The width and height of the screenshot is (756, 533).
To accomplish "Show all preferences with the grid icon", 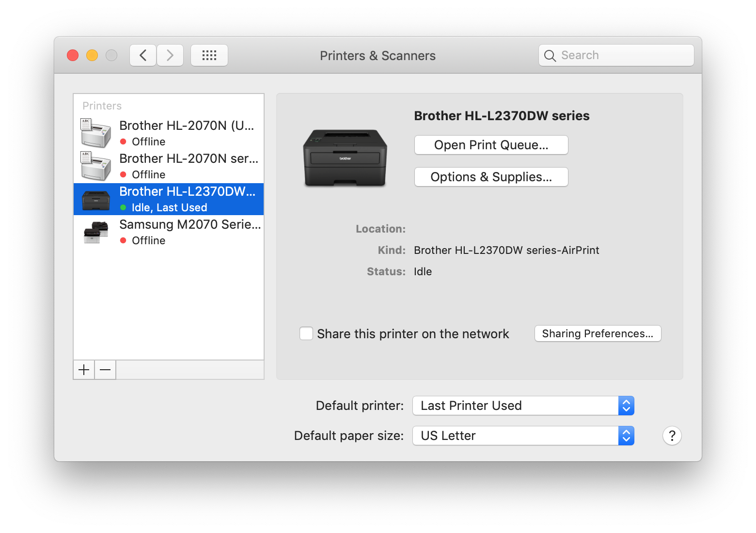I will (x=209, y=55).
